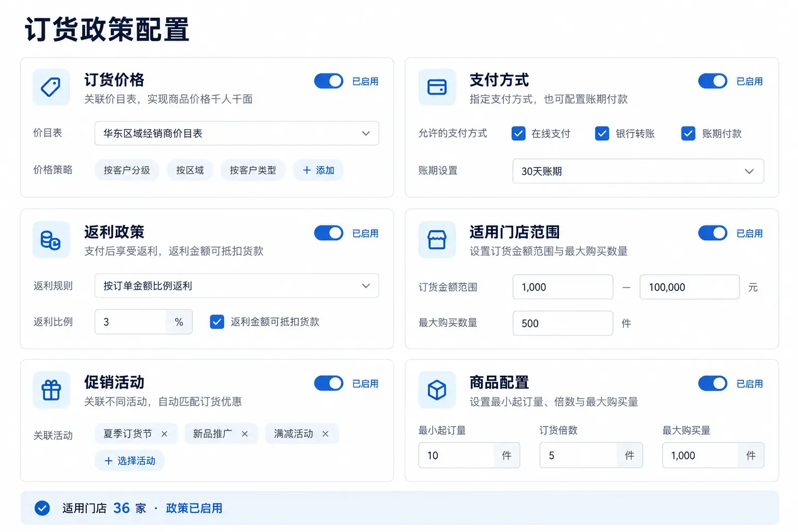Disable the 返利政策 switch
This screenshot has width=798, height=532.
tap(328, 233)
